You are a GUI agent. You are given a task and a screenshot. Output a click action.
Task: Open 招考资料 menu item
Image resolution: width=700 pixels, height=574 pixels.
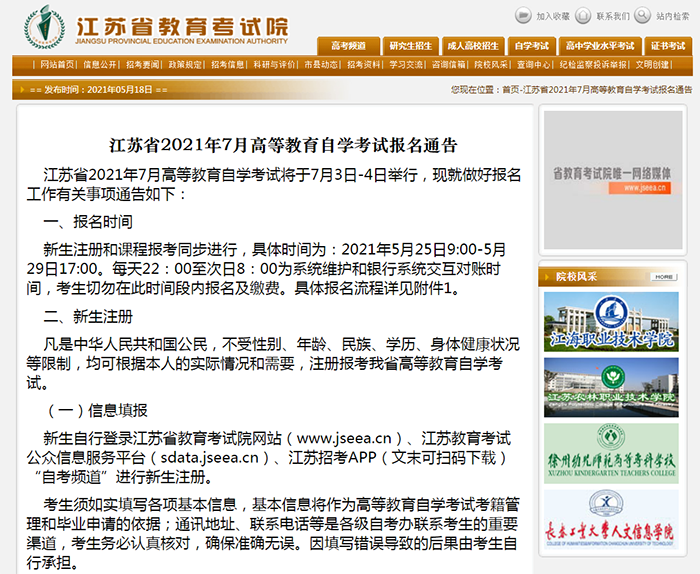pyautogui.click(x=364, y=65)
